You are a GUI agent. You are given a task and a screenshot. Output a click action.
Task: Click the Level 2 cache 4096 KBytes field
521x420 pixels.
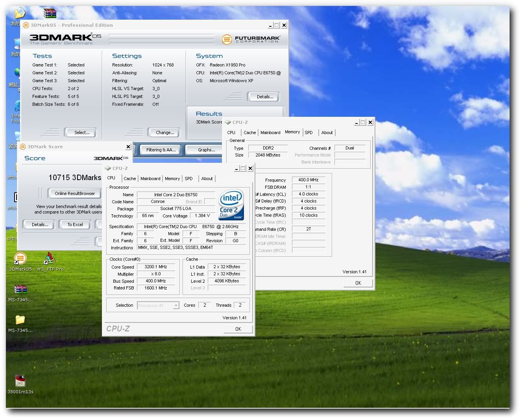pos(227,281)
